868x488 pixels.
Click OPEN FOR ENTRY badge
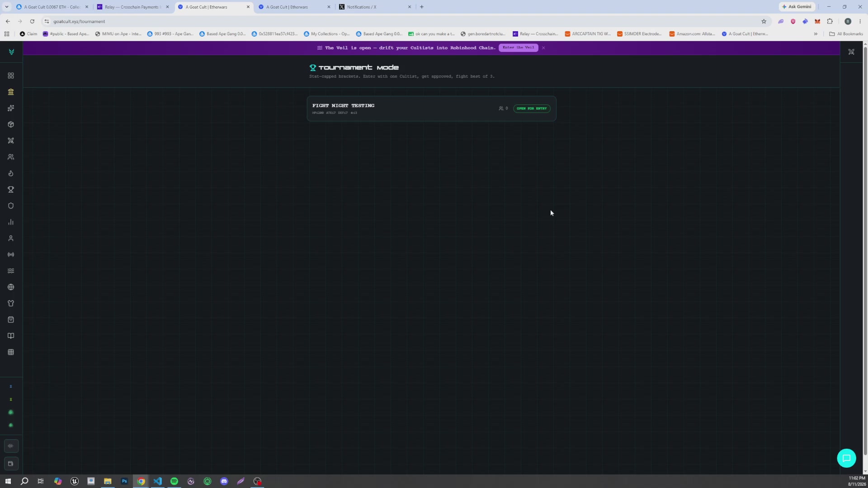[x=532, y=108]
